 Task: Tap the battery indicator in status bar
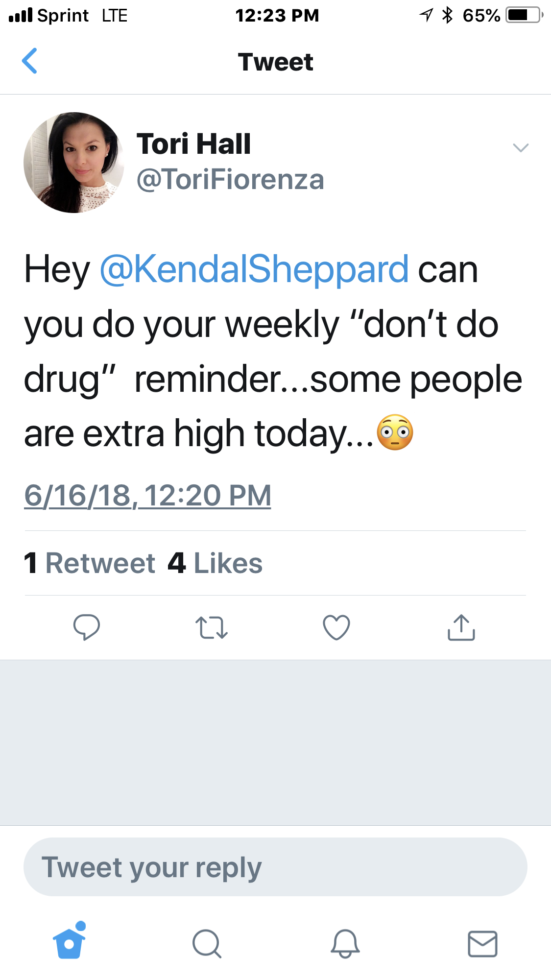pyautogui.click(x=525, y=15)
